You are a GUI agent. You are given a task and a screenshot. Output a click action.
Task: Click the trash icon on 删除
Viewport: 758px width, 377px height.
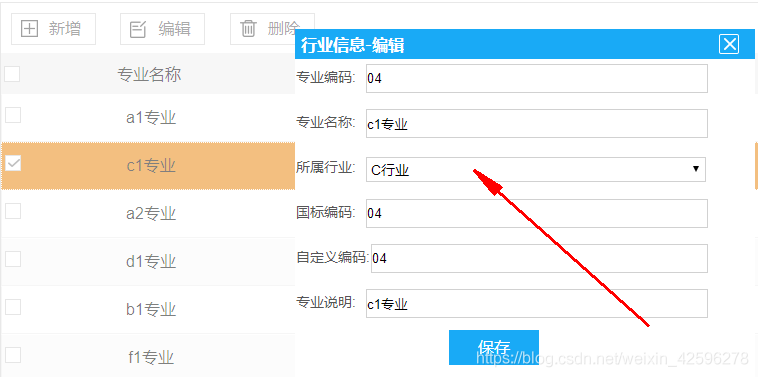(x=248, y=29)
